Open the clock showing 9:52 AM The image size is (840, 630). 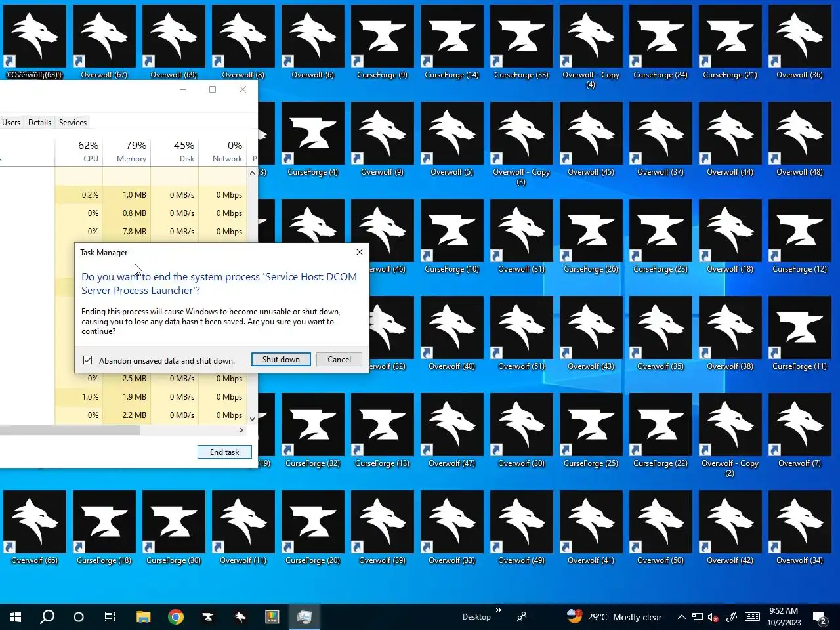(x=784, y=617)
